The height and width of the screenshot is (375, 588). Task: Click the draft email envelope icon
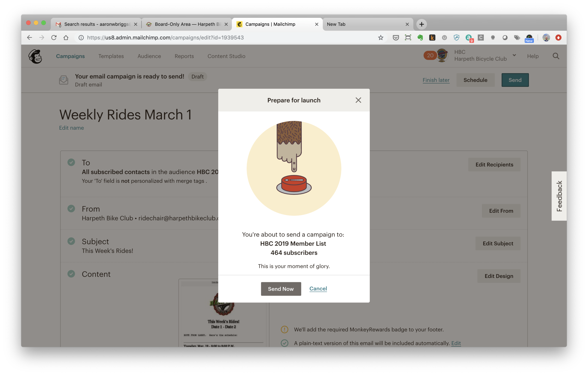tap(64, 80)
